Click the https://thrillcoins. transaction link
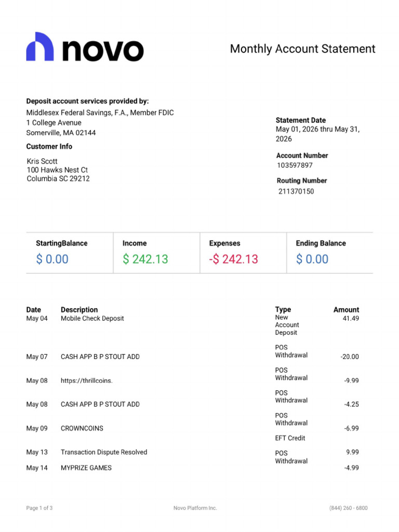Image resolution: width=399 pixels, height=532 pixels. coord(87,381)
